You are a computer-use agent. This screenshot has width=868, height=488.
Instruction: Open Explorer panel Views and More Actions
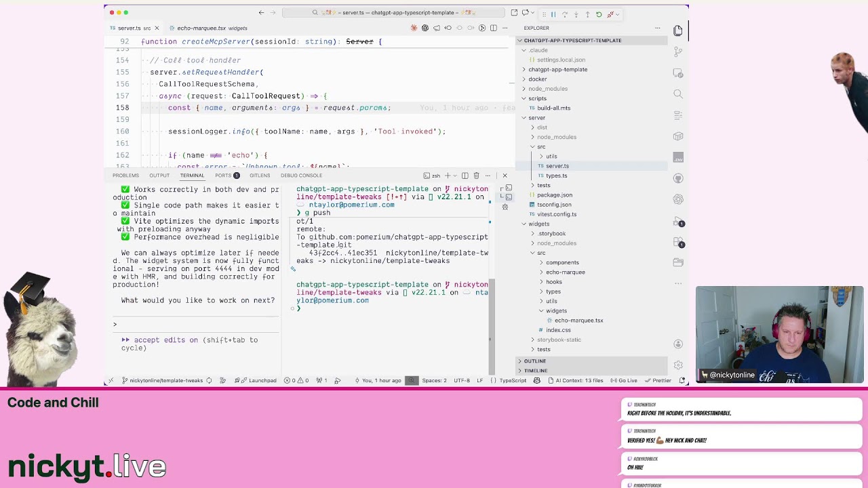pyautogui.click(x=658, y=28)
